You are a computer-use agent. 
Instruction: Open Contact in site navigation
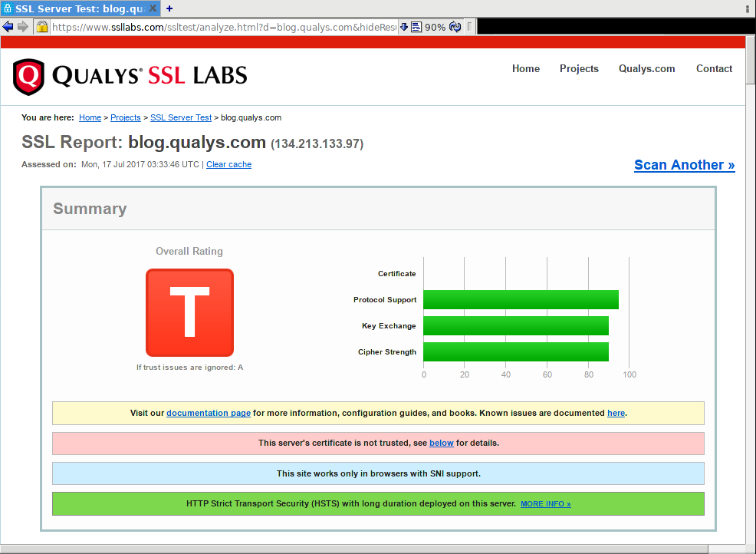(x=714, y=68)
